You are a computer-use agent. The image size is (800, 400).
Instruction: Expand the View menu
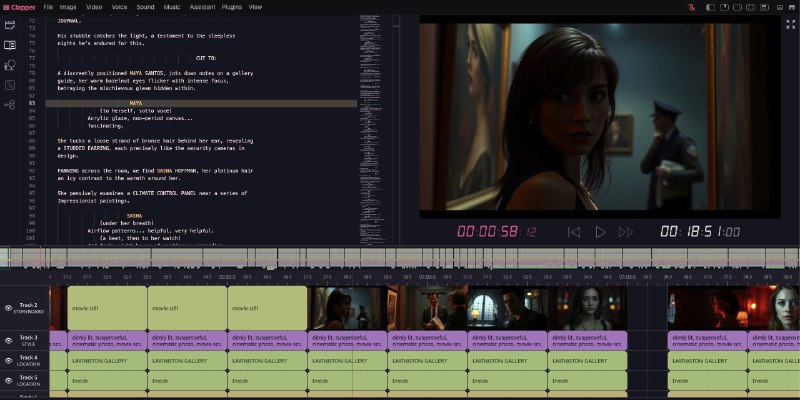tap(256, 7)
